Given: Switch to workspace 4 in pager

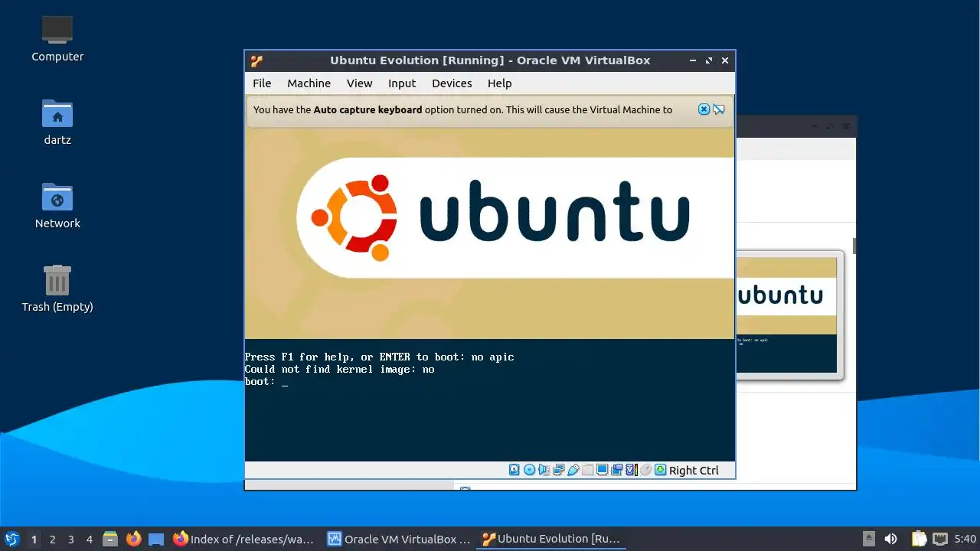Looking at the screenshot, I should (x=89, y=539).
